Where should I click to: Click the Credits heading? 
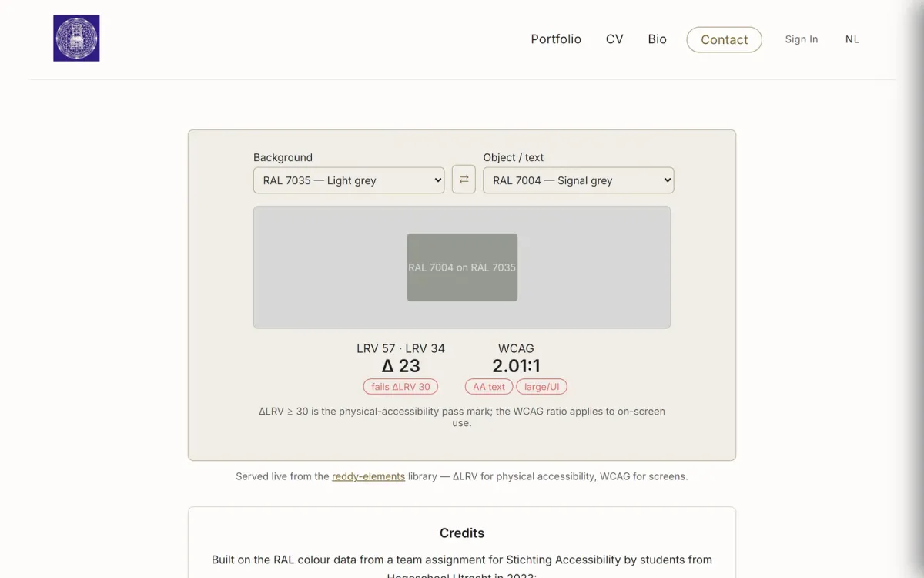click(x=462, y=533)
